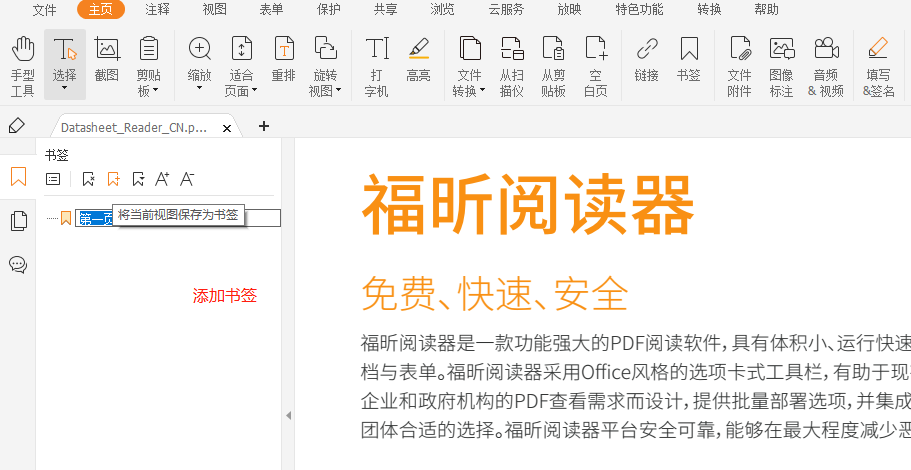Screen dimensions: 911x470
Task: Open a new tab with plus button
Action: [x=264, y=126]
